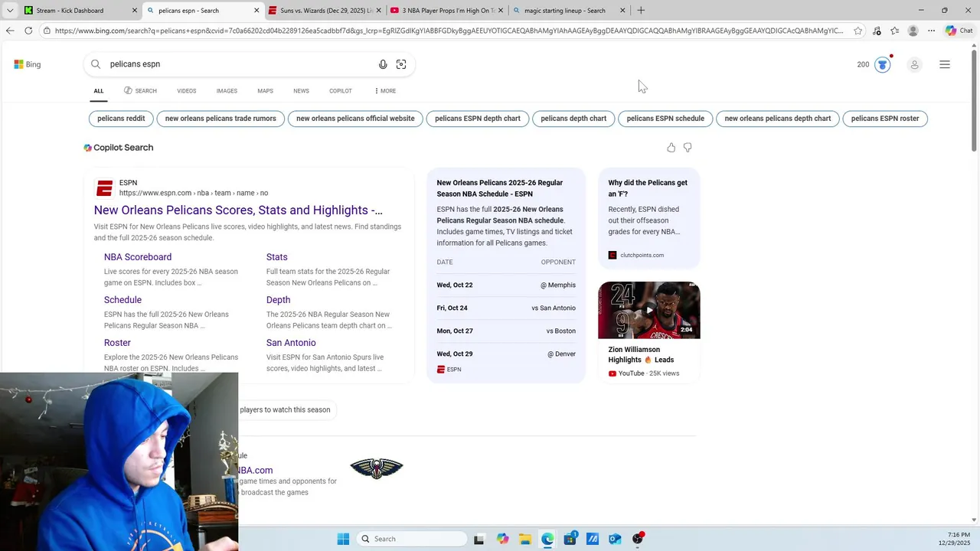The height and width of the screenshot is (551, 980).
Task: Click the browser address bar URL
Action: click(x=449, y=31)
